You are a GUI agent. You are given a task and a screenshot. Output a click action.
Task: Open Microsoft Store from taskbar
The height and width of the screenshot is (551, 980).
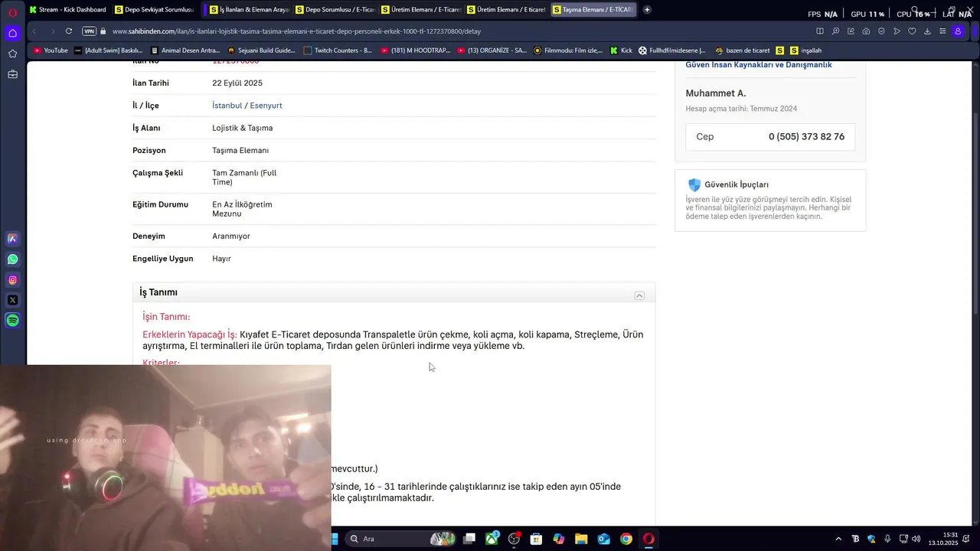(x=536, y=539)
